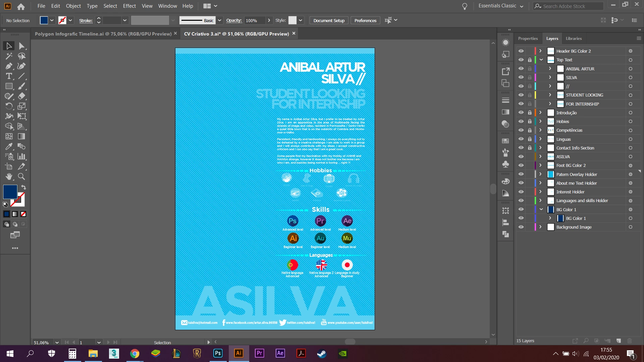This screenshot has width=644, height=362.
Task: Unlock the Competências layer
Action: 530,130
